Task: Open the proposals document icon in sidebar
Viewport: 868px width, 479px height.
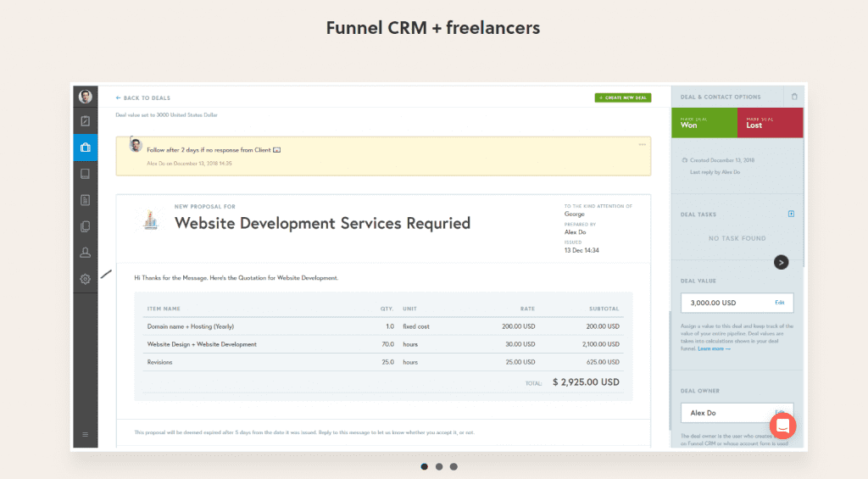Action: click(x=86, y=200)
